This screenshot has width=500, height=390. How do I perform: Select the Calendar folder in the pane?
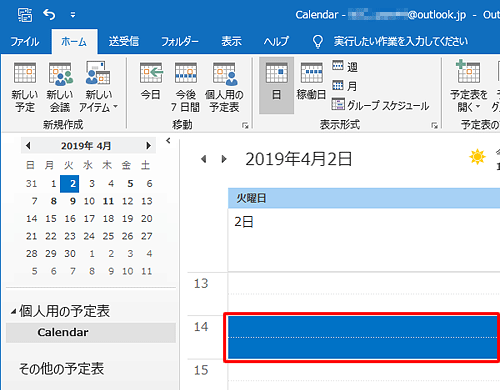pos(91,332)
